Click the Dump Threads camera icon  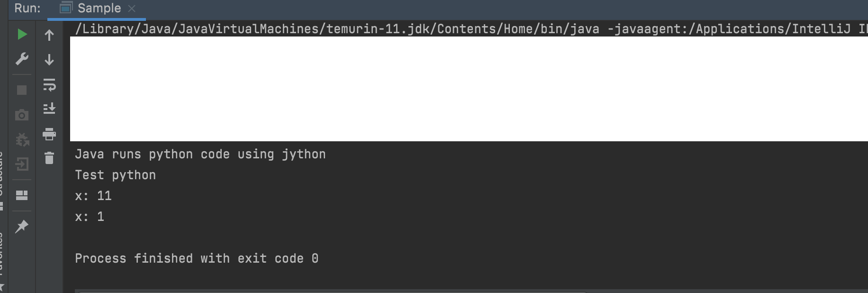22,115
